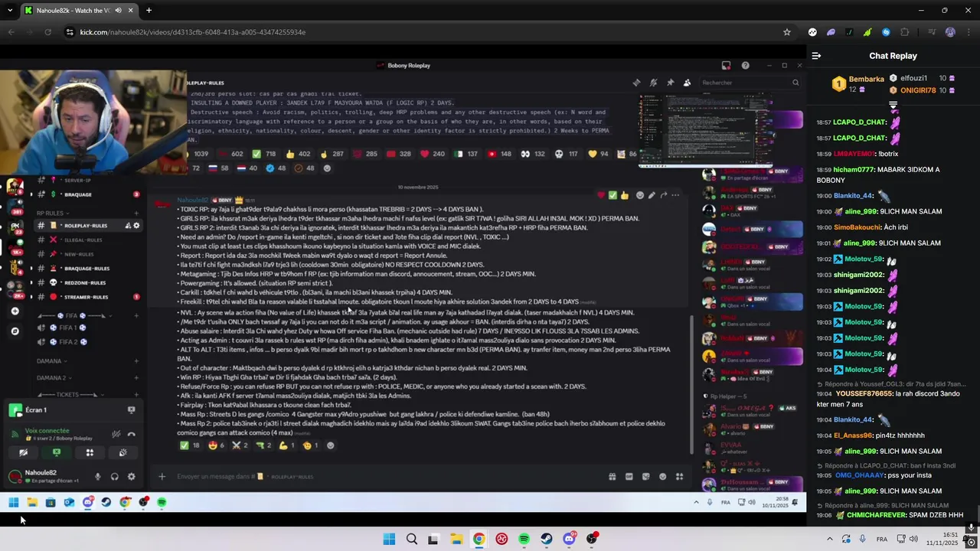Collapse the Chat Replay panel icon

click(816, 56)
